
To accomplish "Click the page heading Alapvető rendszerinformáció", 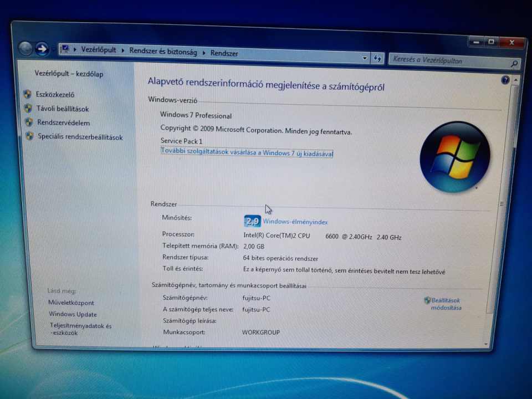I will (266, 84).
